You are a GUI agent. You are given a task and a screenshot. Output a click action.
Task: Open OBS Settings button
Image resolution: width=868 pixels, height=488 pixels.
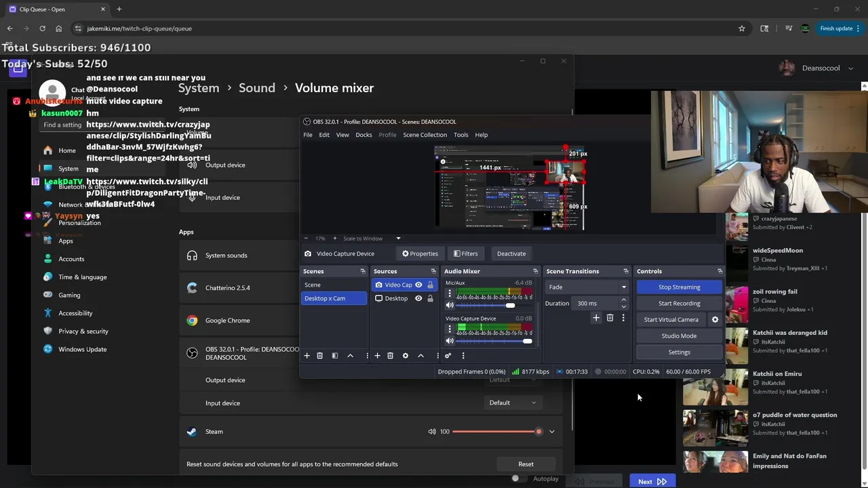tap(679, 352)
